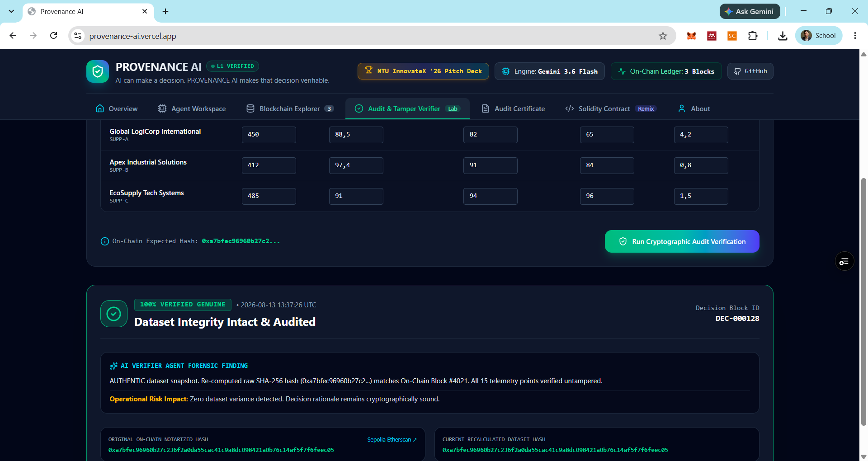
Task: Edit Apex Industrial value 84 field
Action: [x=607, y=165]
